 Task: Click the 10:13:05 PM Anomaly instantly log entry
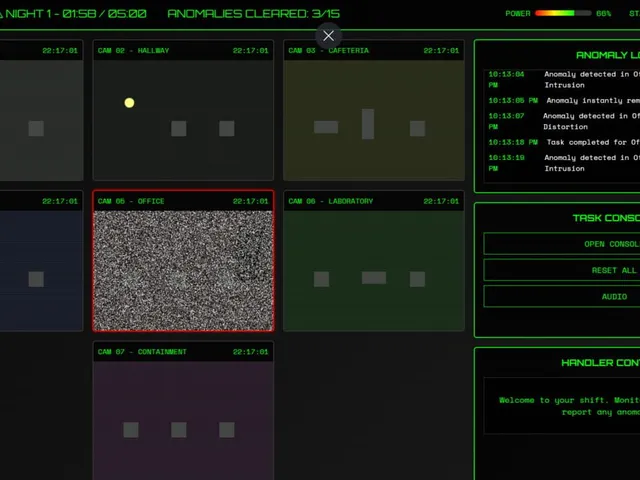(564, 100)
